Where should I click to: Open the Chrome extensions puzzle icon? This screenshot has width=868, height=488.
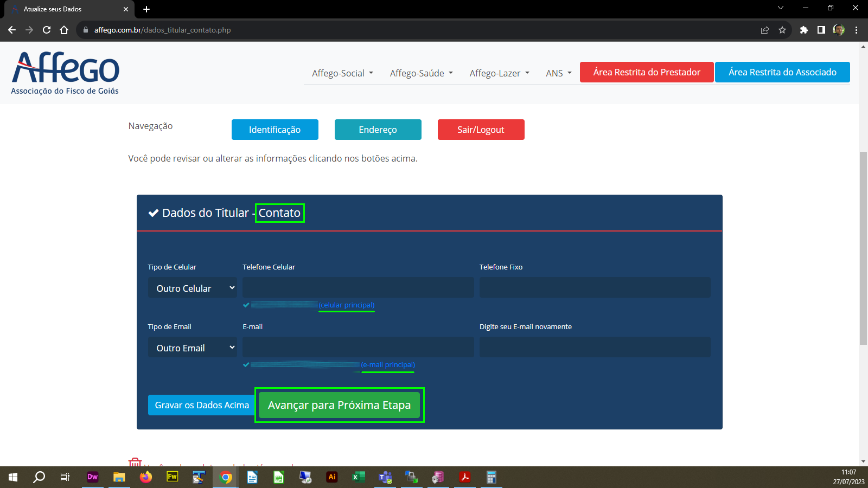803,30
